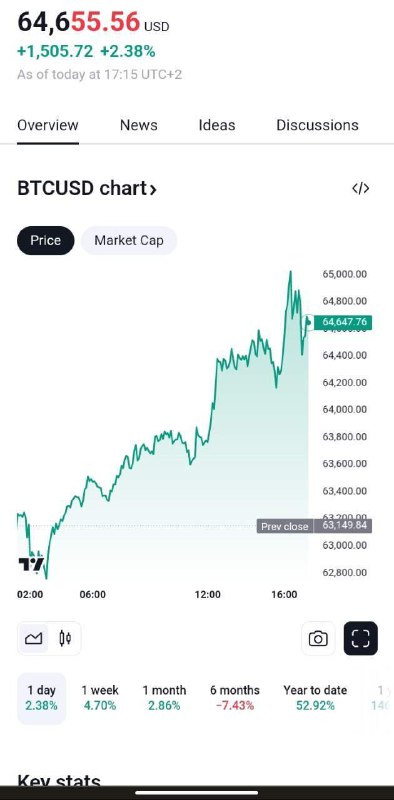
Task: Select the 1 day range
Action: point(42,698)
